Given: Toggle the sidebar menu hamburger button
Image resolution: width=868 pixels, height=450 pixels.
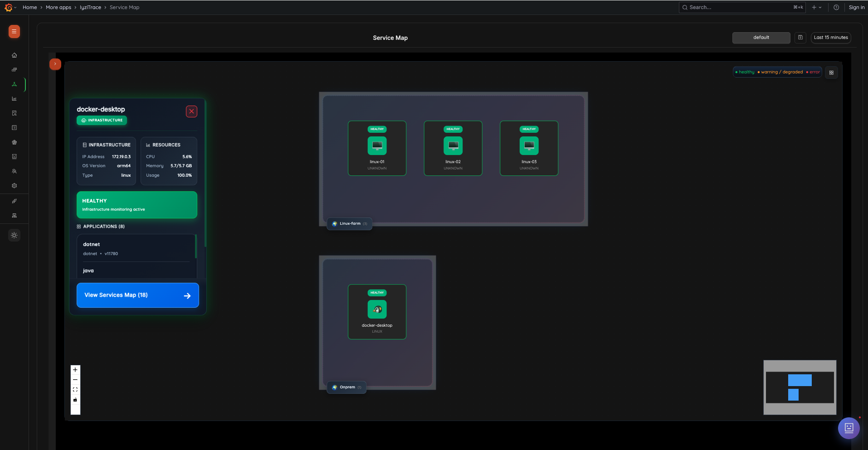Looking at the screenshot, I should (14, 32).
